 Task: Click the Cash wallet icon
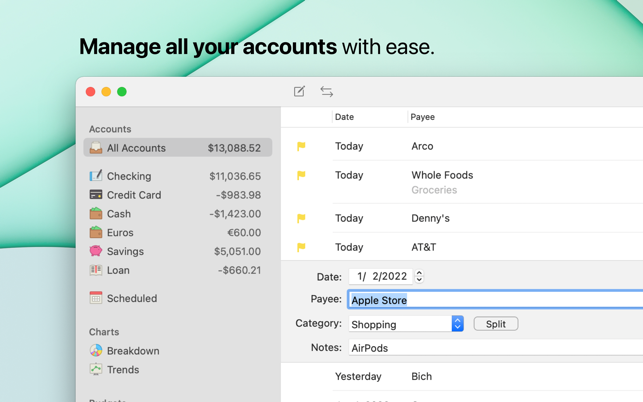[96, 213]
